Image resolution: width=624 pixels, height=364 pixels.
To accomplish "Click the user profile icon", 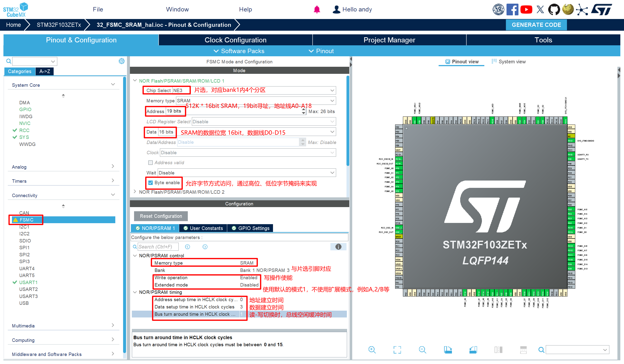I will (336, 10).
